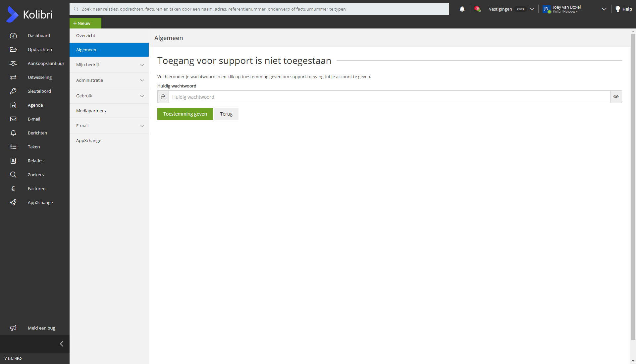
Task: Open the AppXchange rocket icon in sidebar
Action: [13, 202]
